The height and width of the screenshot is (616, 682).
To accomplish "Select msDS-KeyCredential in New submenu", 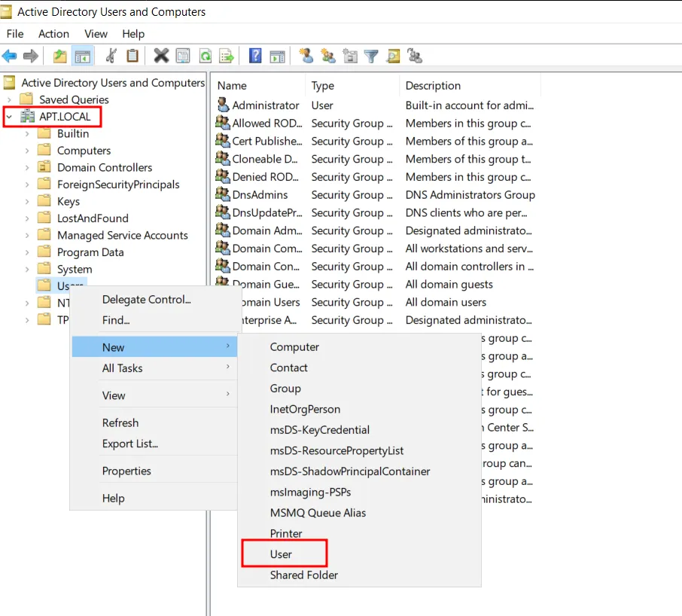I will click(359, 430).
